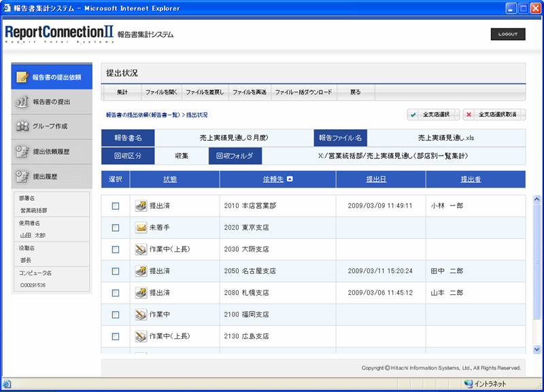Click the 提出履歴 clock icon in sidebar
Screen dimensions: 544x392
click(22, 177)
